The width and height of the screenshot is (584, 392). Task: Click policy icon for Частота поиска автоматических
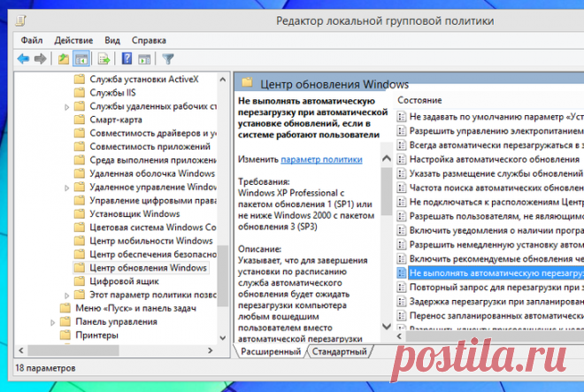[402, 188]
